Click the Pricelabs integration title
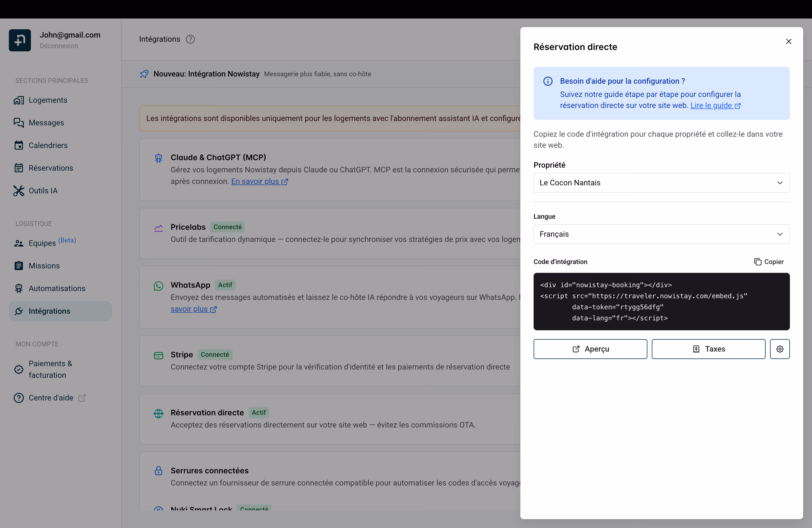 pyautogui.click(x=188, y=227)
